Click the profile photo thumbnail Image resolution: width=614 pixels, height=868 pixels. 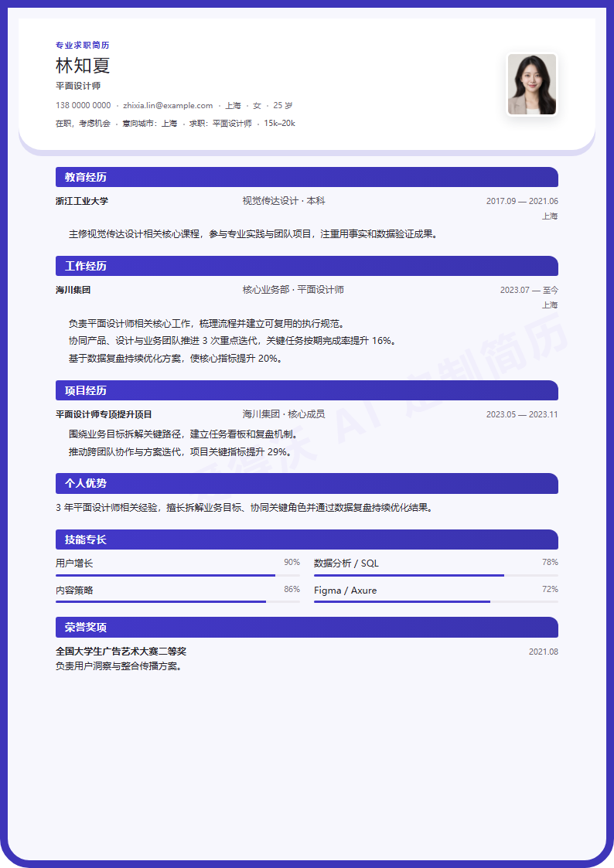[531, 84]
